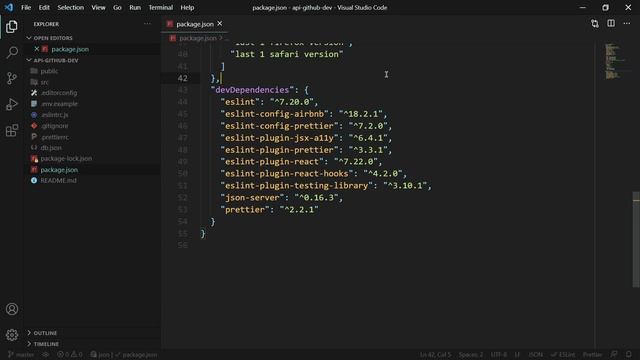Click "eslint-config-airbnb" text in editor
Screen dimensions: 640x360
tap(274, 114)
